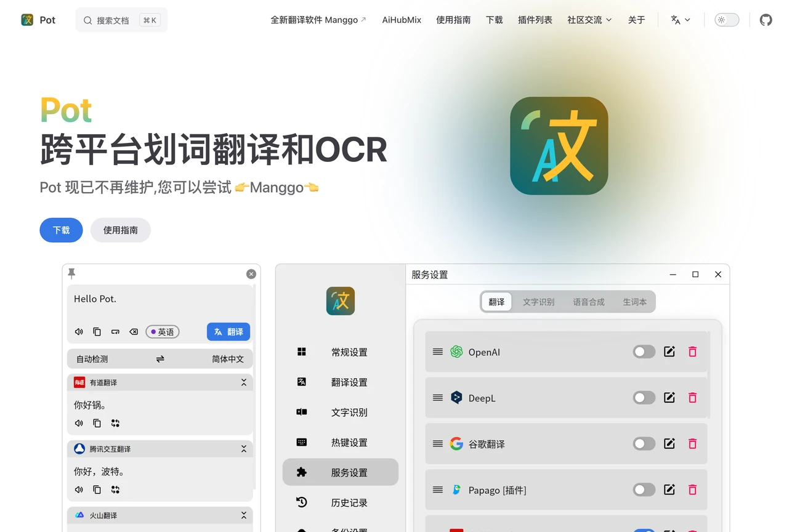Image resolution: width=792 pixels, height=532 pixels.
Task: Switch to the 翻译 tab in 服务设置
Action: point(496,302)
